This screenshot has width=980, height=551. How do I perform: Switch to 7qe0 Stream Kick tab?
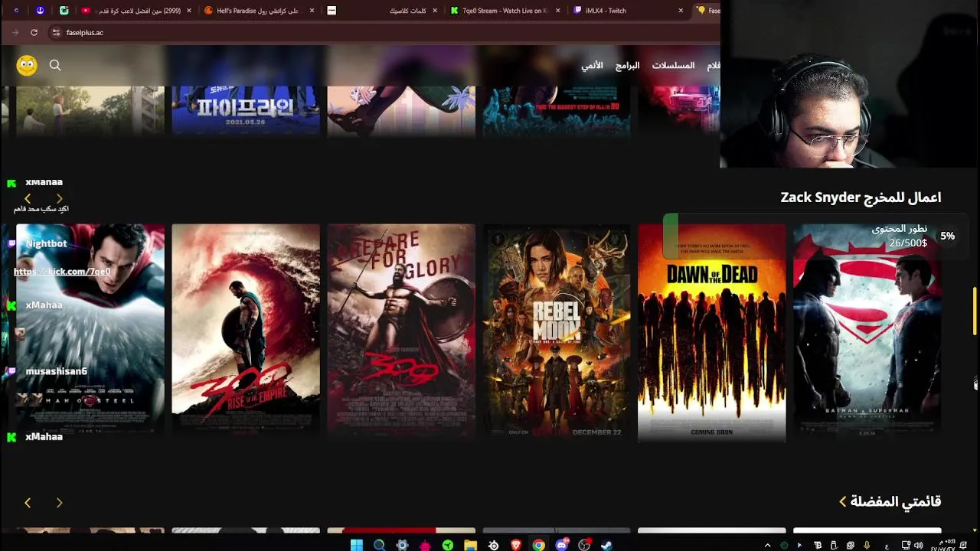[505, 11]
